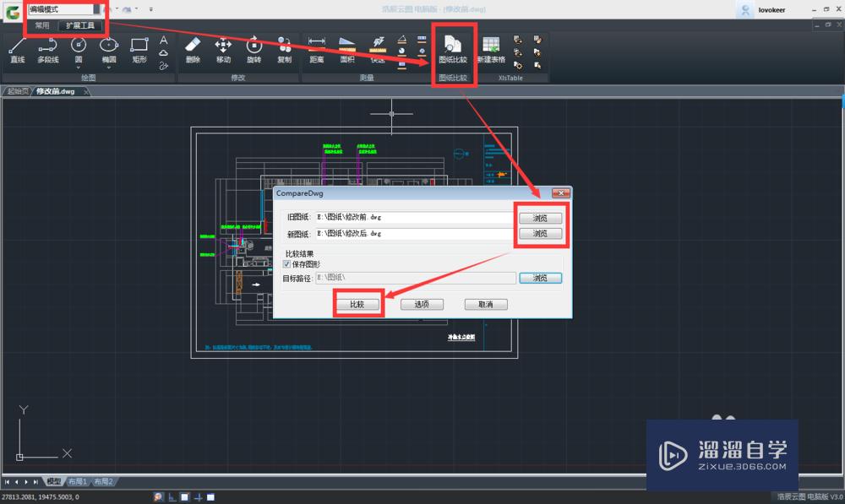Select the 直线 line drawing tool

coord(17,50)
